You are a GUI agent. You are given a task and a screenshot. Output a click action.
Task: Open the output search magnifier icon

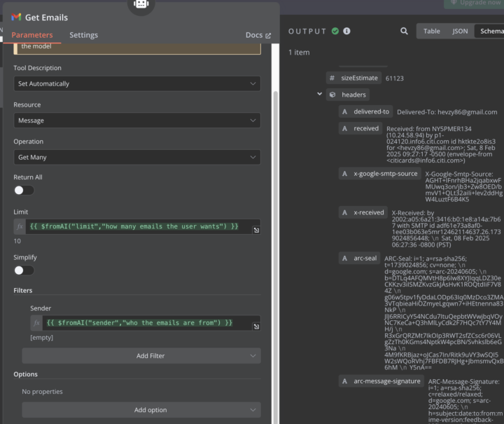[404, 31]
